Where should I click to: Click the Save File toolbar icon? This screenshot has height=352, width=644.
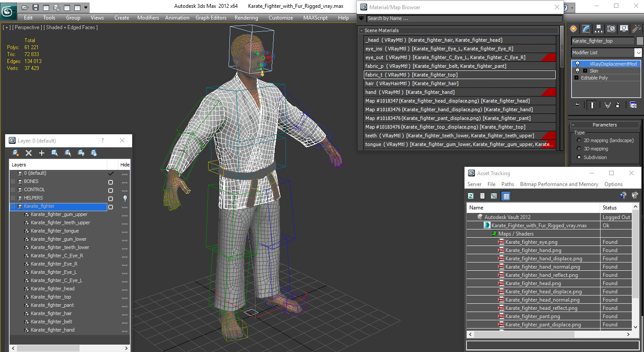[x=36, y=7]
